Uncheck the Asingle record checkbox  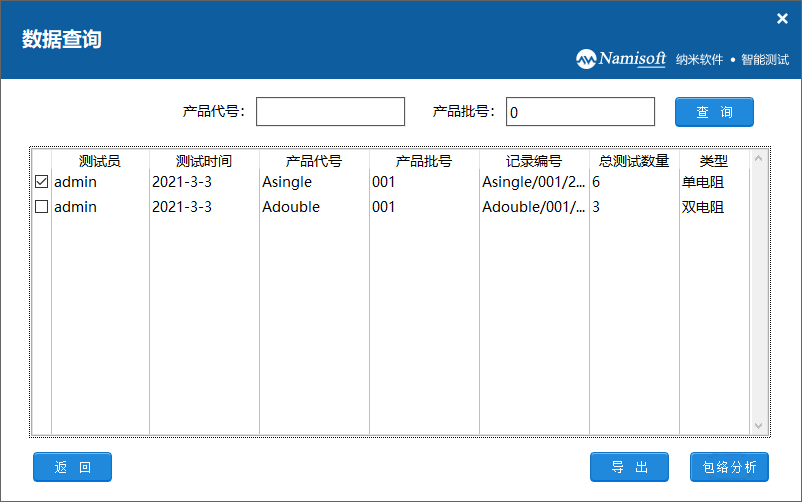(41, 182)
